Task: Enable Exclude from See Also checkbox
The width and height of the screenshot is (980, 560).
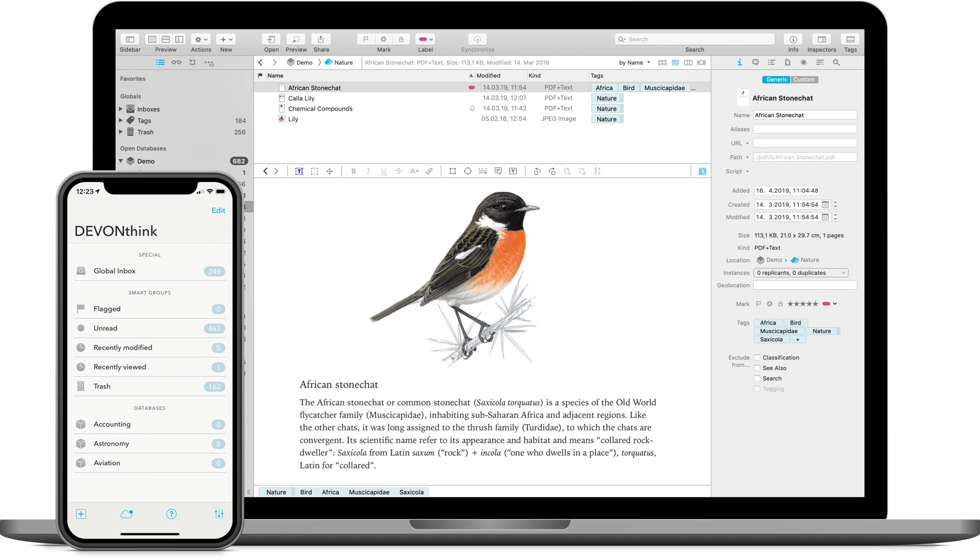Action: pos(757,368)
